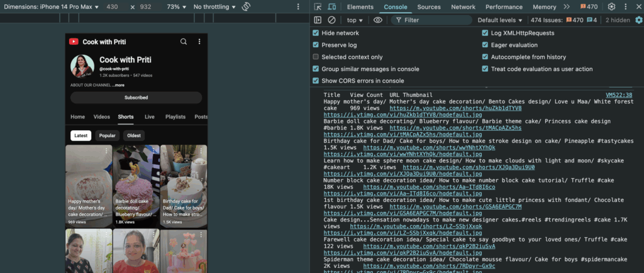Close the DevTools panel

[x=638, y=6]
